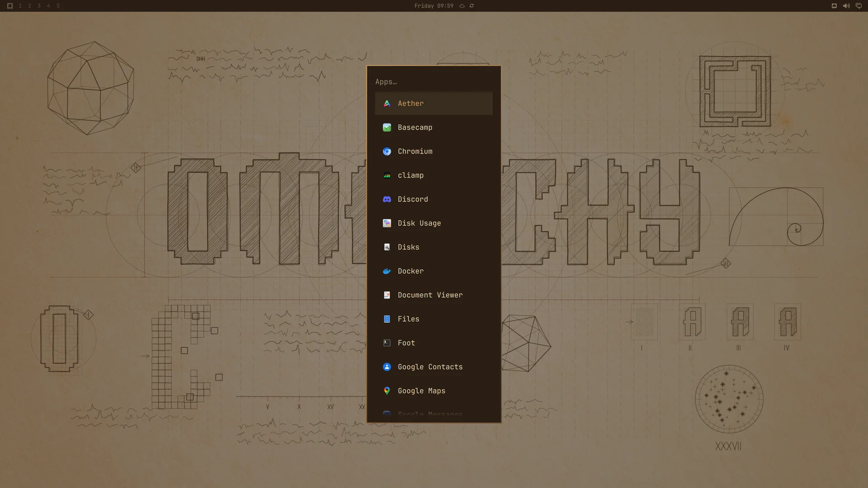Switch to workspace 5 in top bar

coord(58,6)
